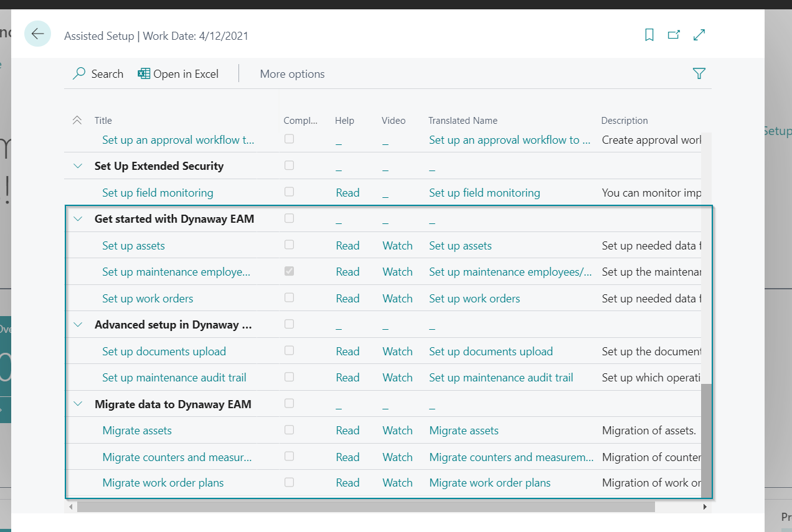
Task: Collapse the Set Up Extended Security group
Action: (x=78, y=166)
